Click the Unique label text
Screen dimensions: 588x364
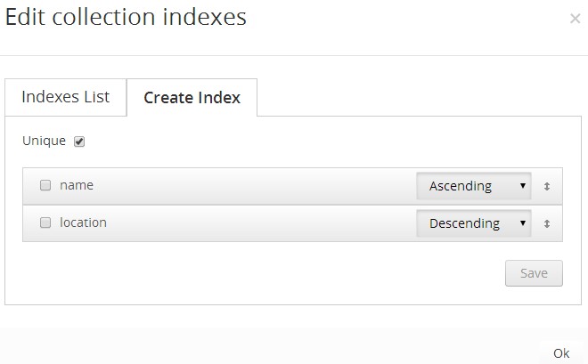click(44, 141)
